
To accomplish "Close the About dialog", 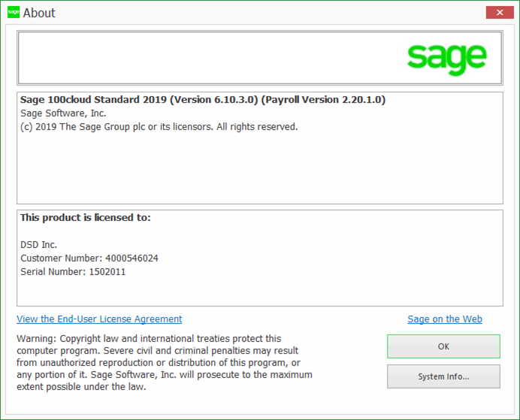I will pyautogui.click(x=500, y=13).
